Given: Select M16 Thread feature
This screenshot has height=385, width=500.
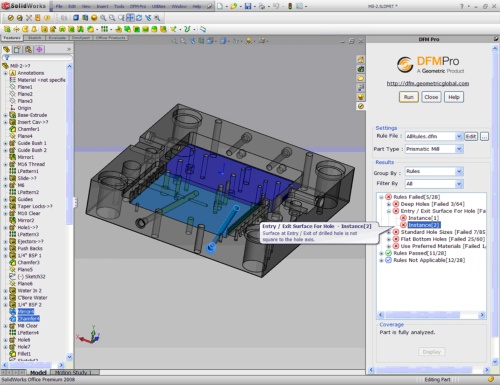Looking at the screenshot, I should pyautogui.click(x=31, y=164).
